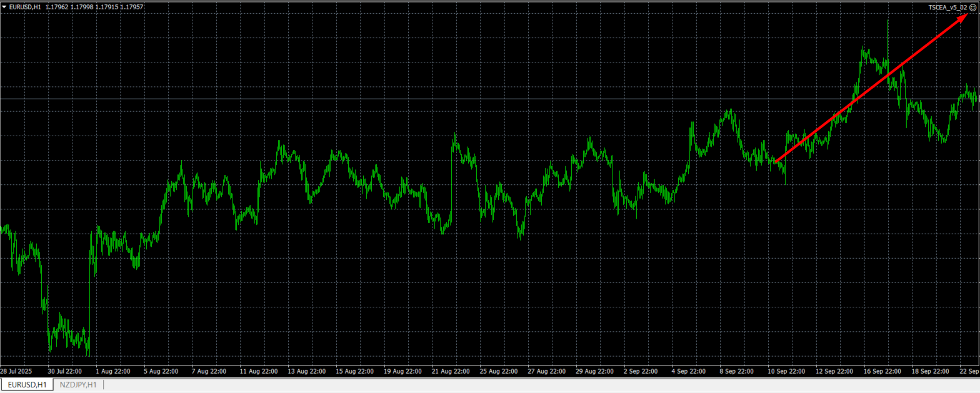Select the EURUSD,H1 chart tab
Image resolution: width=980 pixels, height=393 pixels.
[27, 385]
